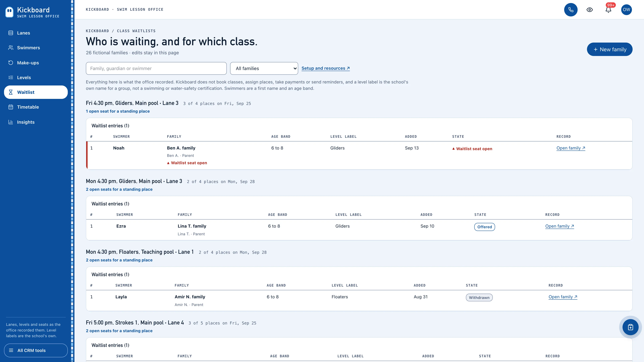Click Mon 4:30 pm Floaters class heading
The height and width of the screenshot is (362, 644).
140,252
